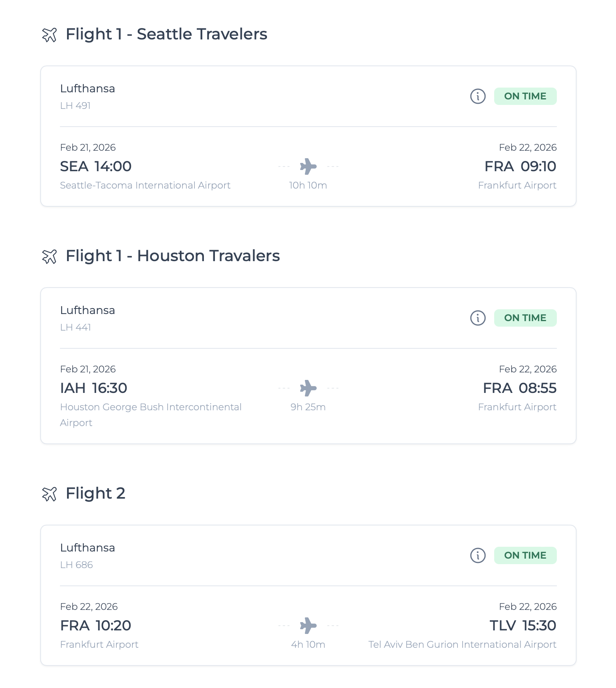Click Seattle-Tacoma International Airport text
The image size is (616, 688).
coord(145,185)
